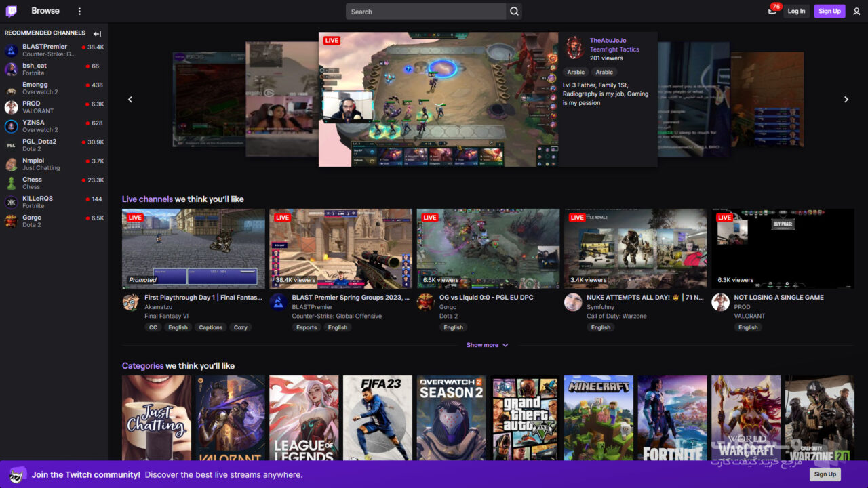Image resolution: width=868 pixels, height=488 pixels.
Task: Click KiLLeRQ8 channel avatar in sidebar
Action: (12, 202)
